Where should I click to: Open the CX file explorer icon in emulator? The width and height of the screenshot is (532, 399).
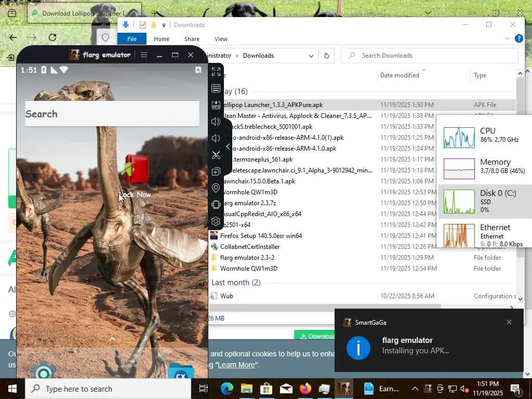(x=181, y=370)
